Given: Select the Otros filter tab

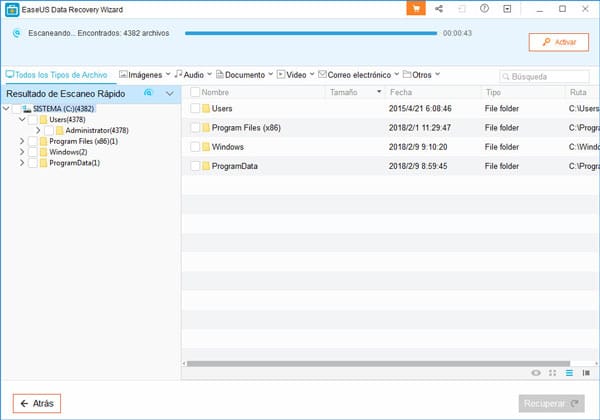Looking at the screenshot, I should click(417, 75).
